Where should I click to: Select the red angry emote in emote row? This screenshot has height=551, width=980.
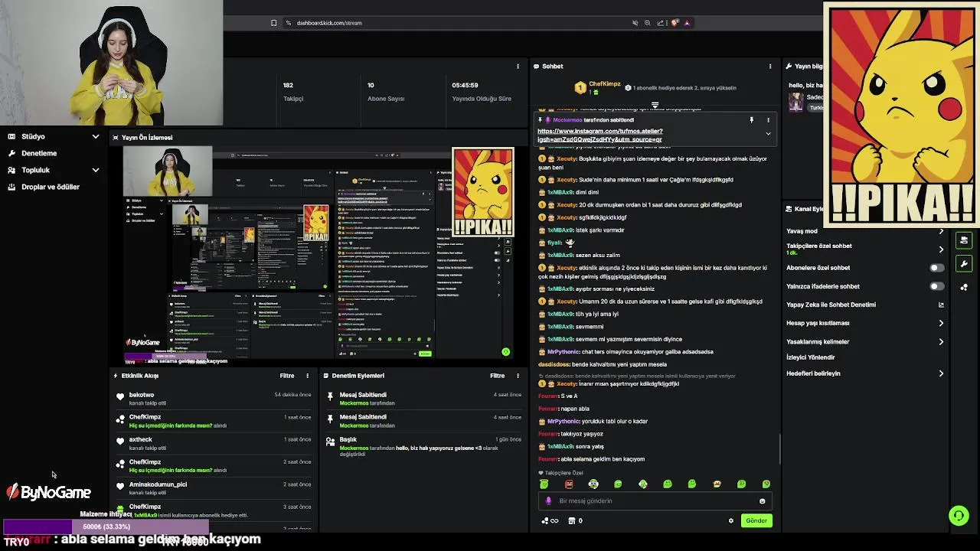(569, 484)
